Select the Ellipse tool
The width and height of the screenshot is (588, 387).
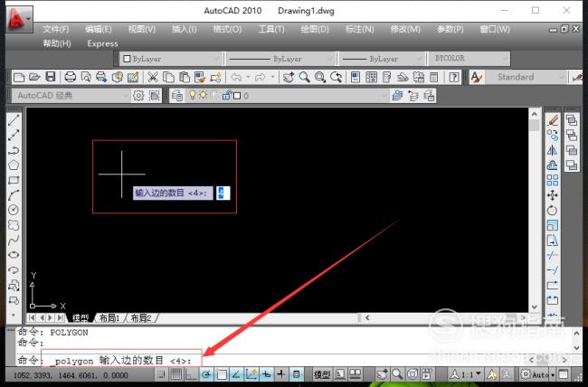(x=14, y=255)
